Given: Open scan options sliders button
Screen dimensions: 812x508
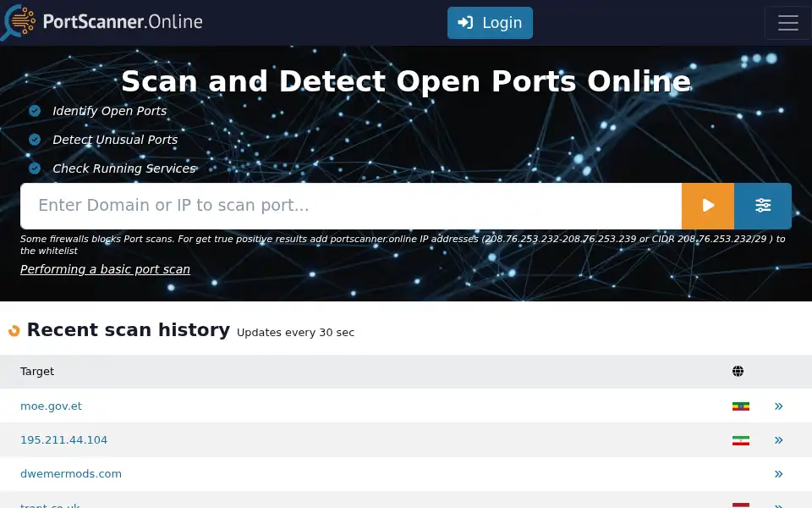Looking at the screenshot, I should coord(763,206).
